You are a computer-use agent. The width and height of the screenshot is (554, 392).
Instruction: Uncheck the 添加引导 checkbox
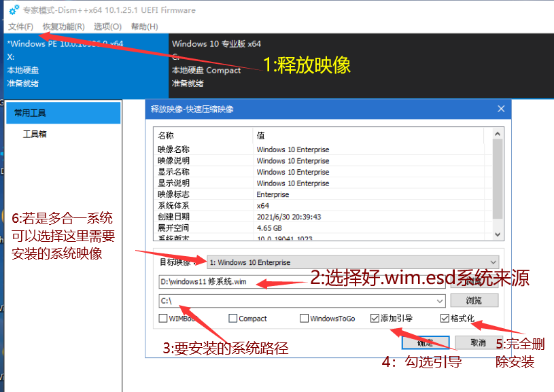[375, 318]
